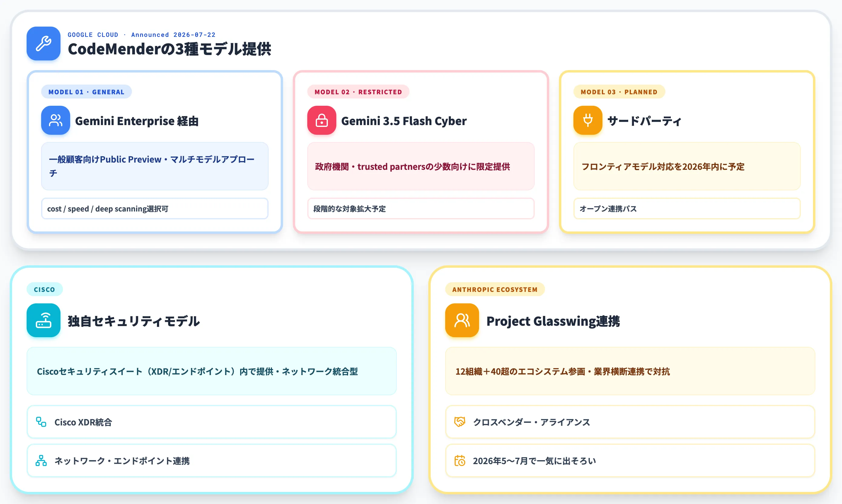
Task: Click the Gemini Enterprise 経由 title
Action: [137, 121]
